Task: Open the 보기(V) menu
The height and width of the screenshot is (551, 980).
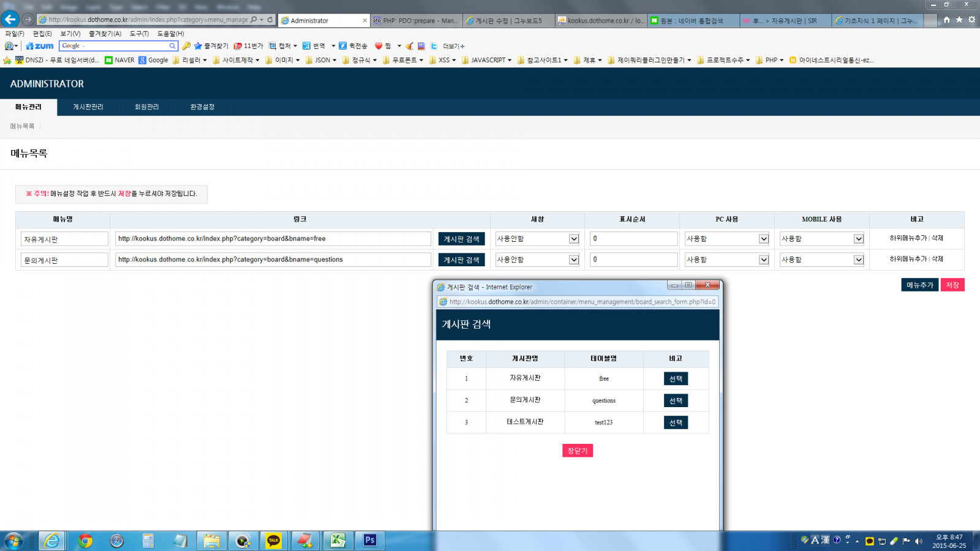Action: [x=70, y=34]
